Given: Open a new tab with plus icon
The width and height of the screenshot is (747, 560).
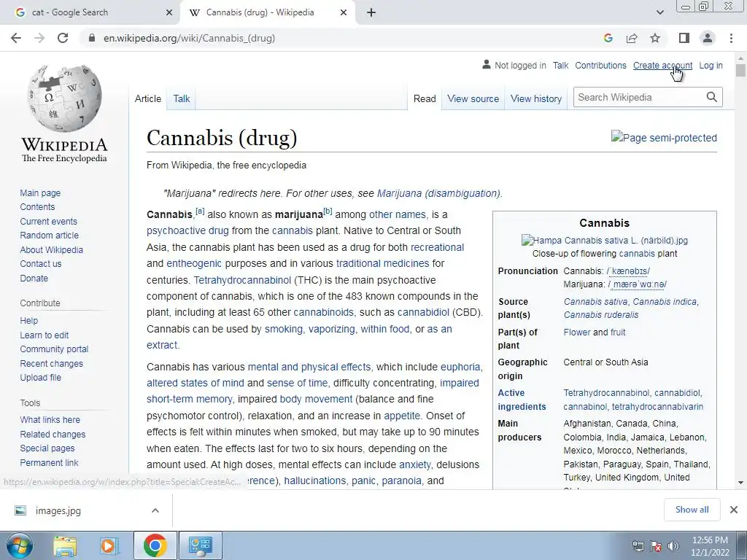Looking at the screenshot, I should pos(371,12).
